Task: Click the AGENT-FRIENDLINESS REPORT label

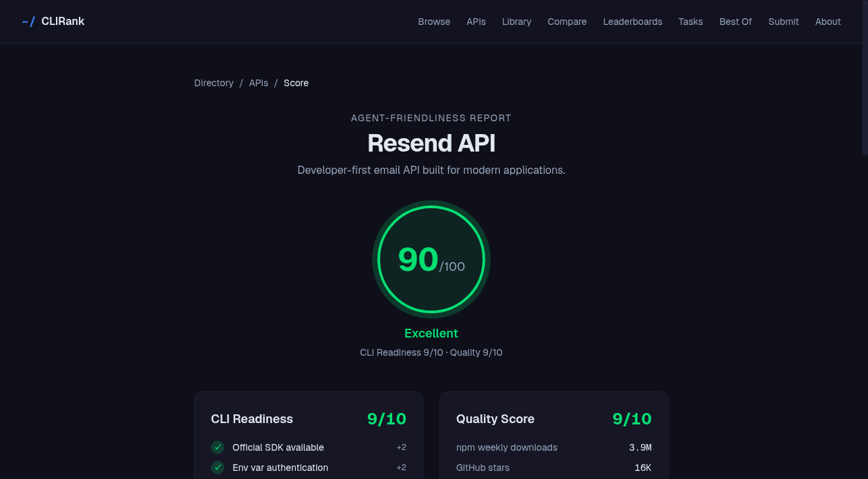Action: coord(431,118)
